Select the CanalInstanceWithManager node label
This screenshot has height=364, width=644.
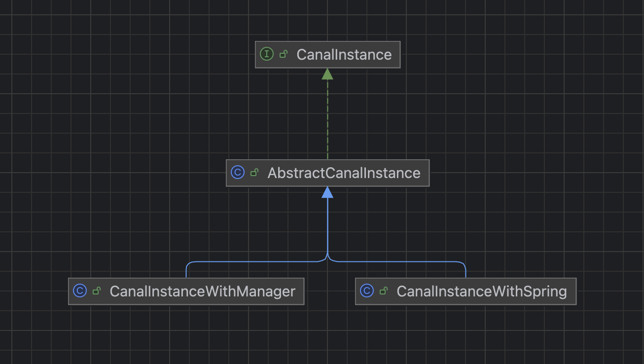202,291
